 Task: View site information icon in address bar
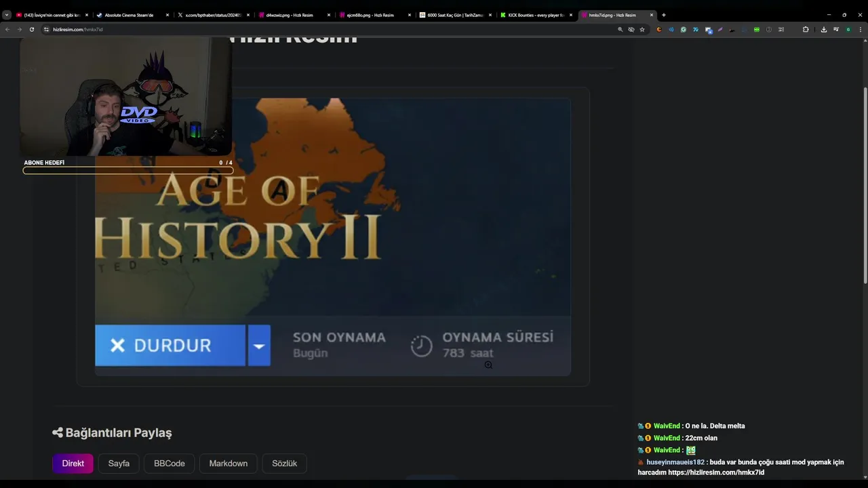coord(46,29)
